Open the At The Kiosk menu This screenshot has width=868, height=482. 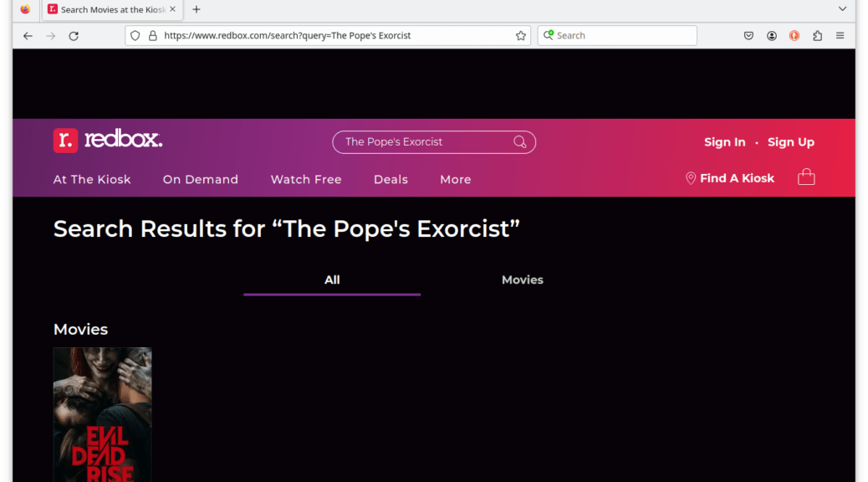pyautogui.click(x=92, y=180)
